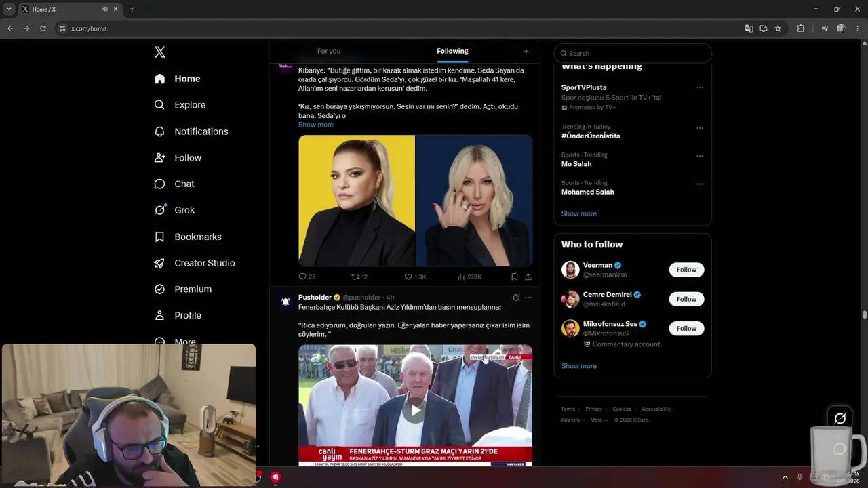Screen dimensions: 868x488
Task: Click the install app icon in the address bar
Action: pyautogui.click(x=763, y=28)
